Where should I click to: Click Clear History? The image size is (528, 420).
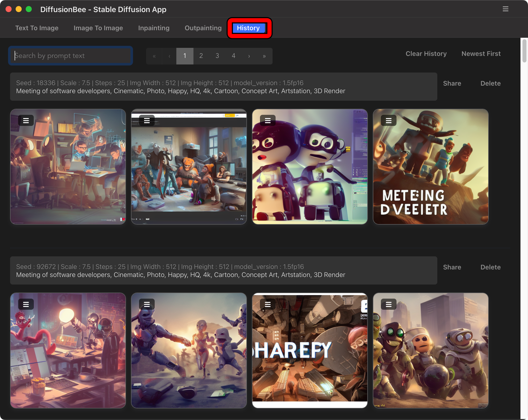[x=426, y=54]
